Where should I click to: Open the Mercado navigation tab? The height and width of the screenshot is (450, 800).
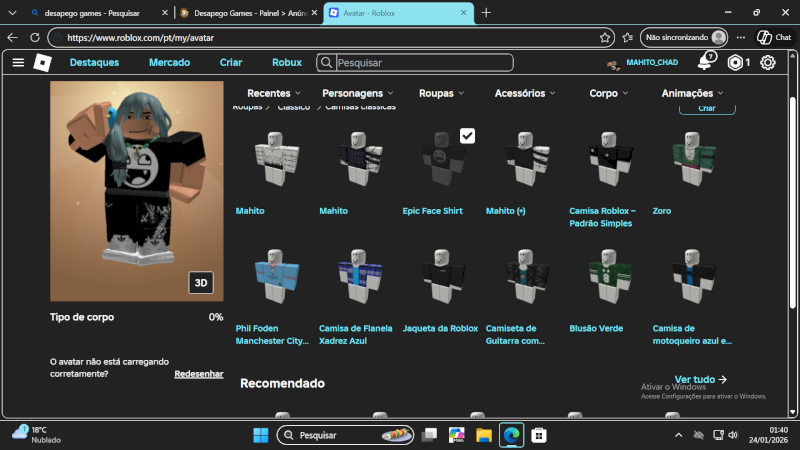pos(169,62)
